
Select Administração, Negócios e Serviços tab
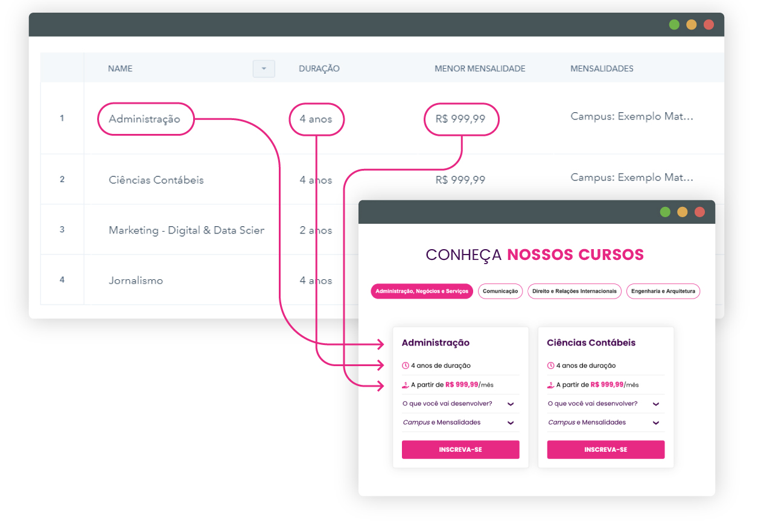click(x=422, y=291)
